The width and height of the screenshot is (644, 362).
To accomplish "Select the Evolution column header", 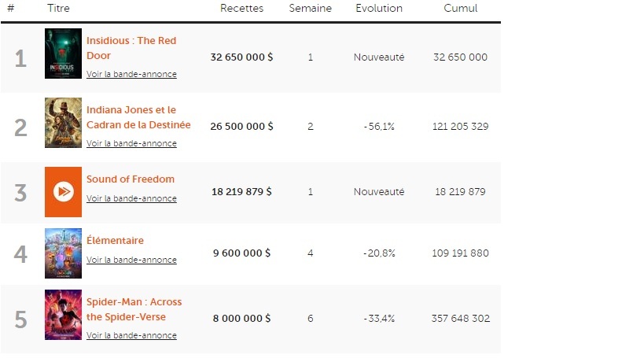I will [378, 9].
